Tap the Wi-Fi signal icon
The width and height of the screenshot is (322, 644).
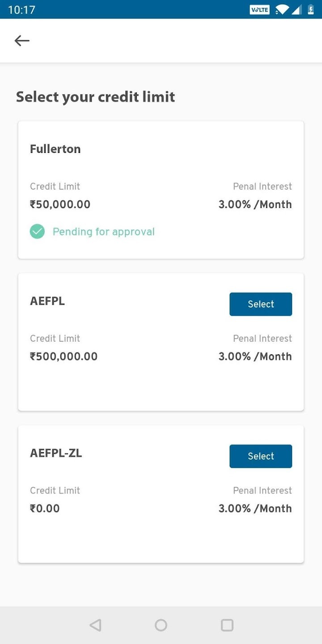coord(282,9)
